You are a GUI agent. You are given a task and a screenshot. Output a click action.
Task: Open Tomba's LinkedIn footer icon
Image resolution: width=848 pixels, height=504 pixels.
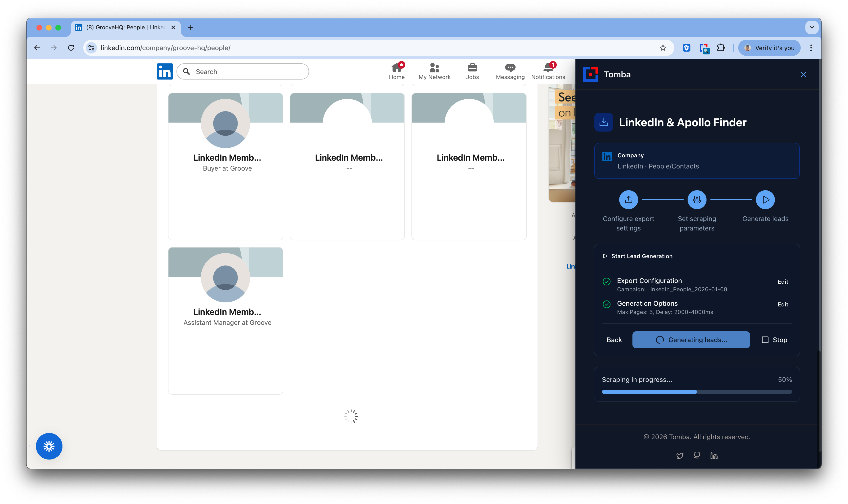(x=714, y=456)
